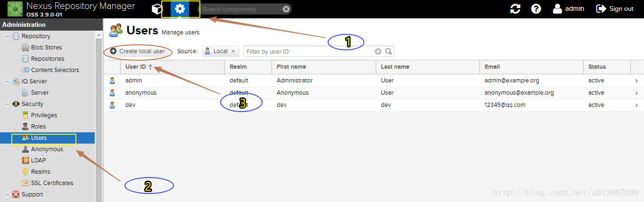The width and height of the screenshot is (644, 202).
Task: Open SSL Certificates
Action: click(x=52, y=183)
